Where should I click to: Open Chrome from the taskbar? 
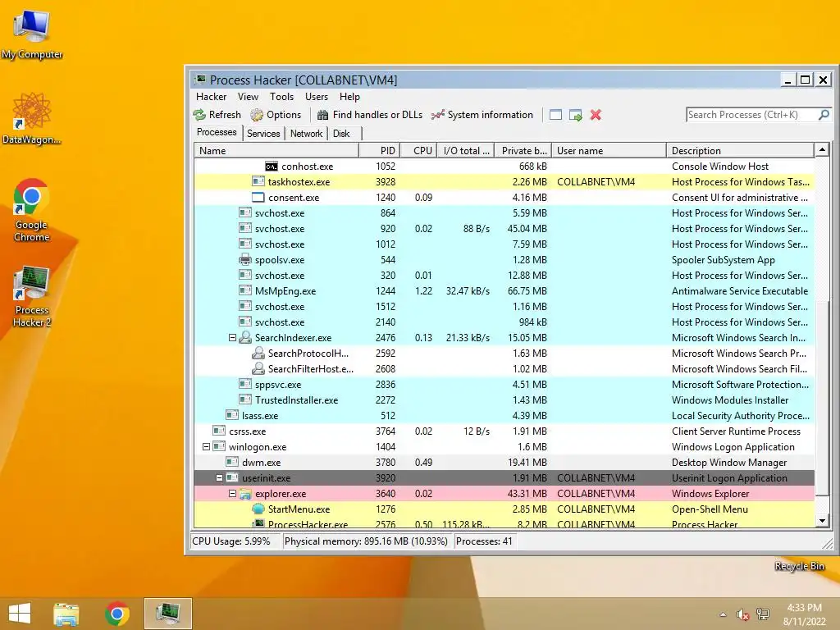coord(116,614)
